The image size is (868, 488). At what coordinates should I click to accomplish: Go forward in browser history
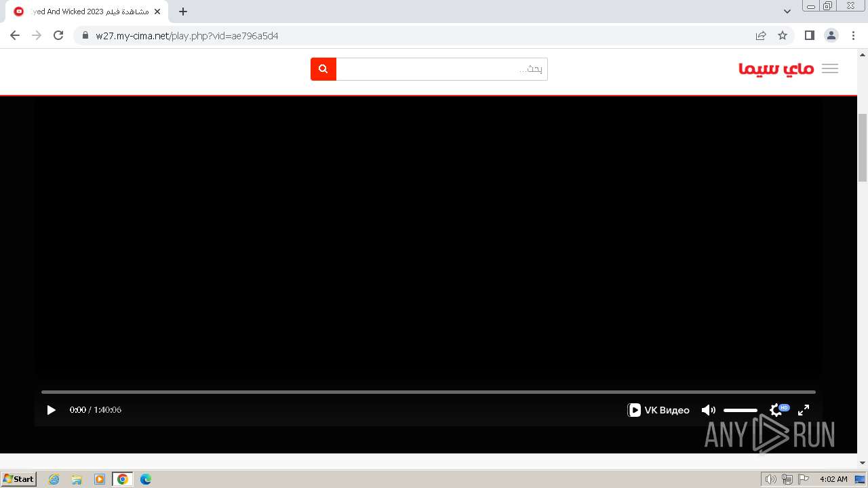click(x=37, y=35)
